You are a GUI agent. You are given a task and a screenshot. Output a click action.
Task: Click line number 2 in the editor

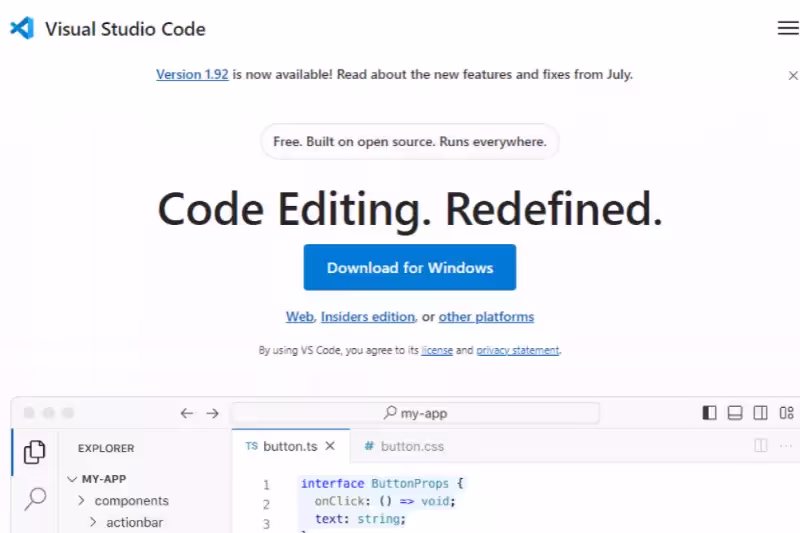tap(266, 504)
